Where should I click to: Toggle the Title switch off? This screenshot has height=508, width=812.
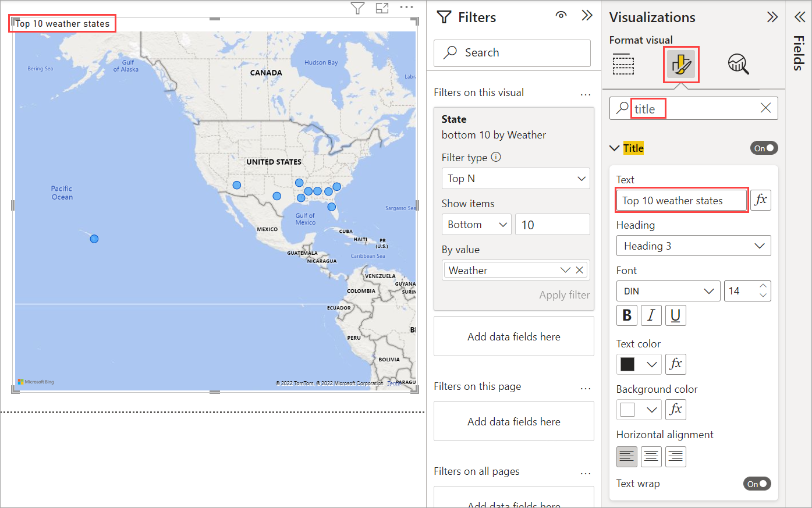click(764, 148)
